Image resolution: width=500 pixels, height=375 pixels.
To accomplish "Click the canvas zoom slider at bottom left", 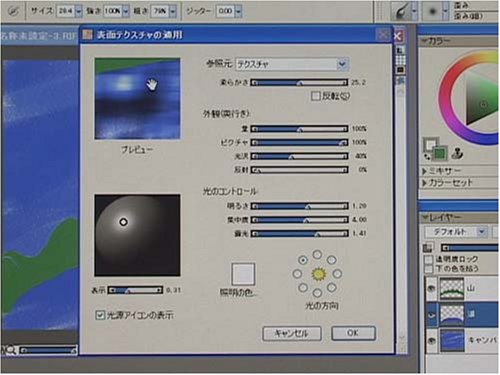I will 48,350.
